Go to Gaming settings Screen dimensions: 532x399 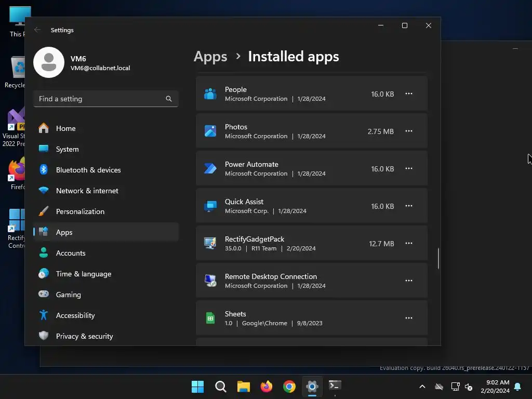pos(106,295)
